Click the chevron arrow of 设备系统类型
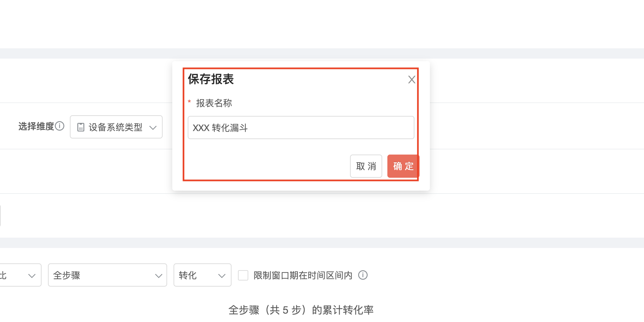 coord(153,128)
